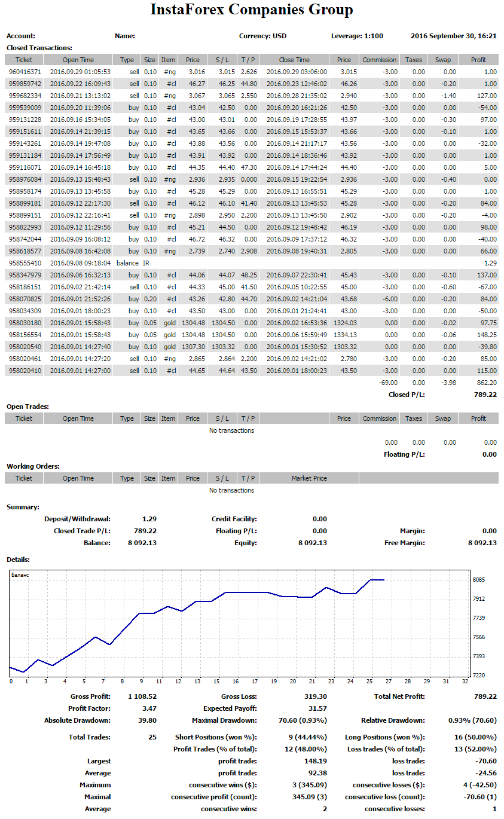The image size is (504, 819).
Task: Click close time 2016.09.28 21:35:02
Action: pos(297,96)
